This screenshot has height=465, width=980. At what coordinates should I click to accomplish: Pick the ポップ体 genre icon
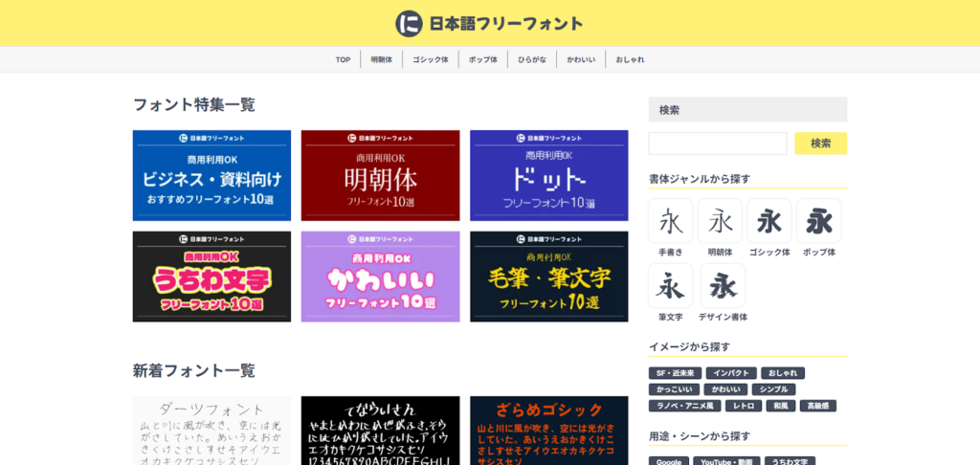tap(819, 222)
